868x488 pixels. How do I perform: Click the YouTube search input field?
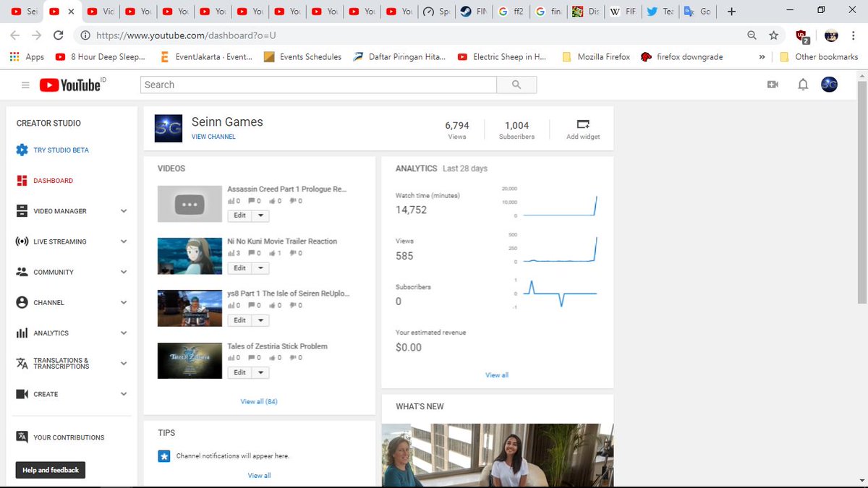coord(318,85)
